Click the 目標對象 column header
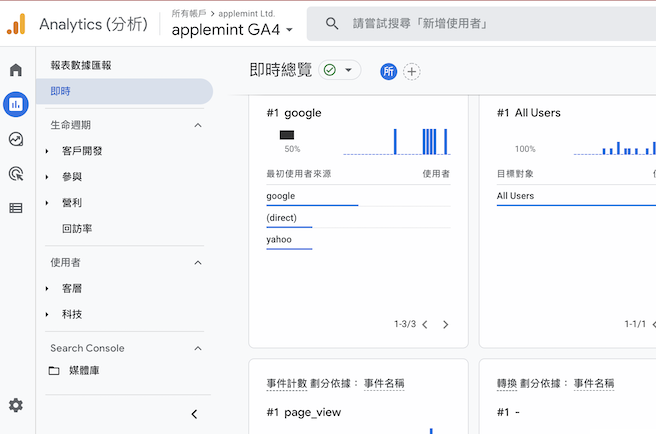656x434 pixels. (515, 174)
